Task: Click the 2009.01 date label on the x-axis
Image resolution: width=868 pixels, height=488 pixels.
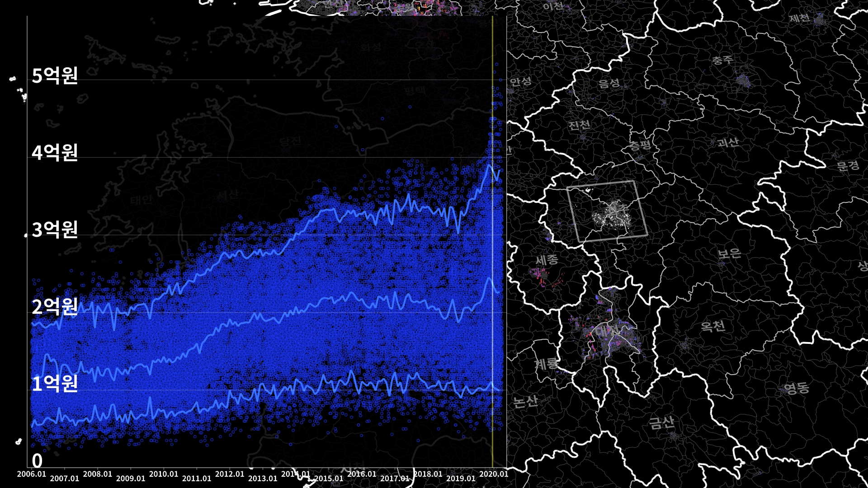Action: point(131,479)
